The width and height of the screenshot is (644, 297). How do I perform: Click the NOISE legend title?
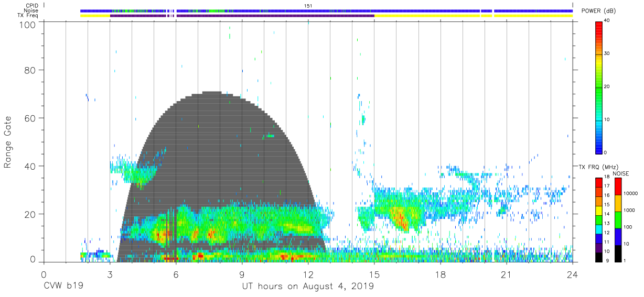pyautogui.click(x=620, y=173)
